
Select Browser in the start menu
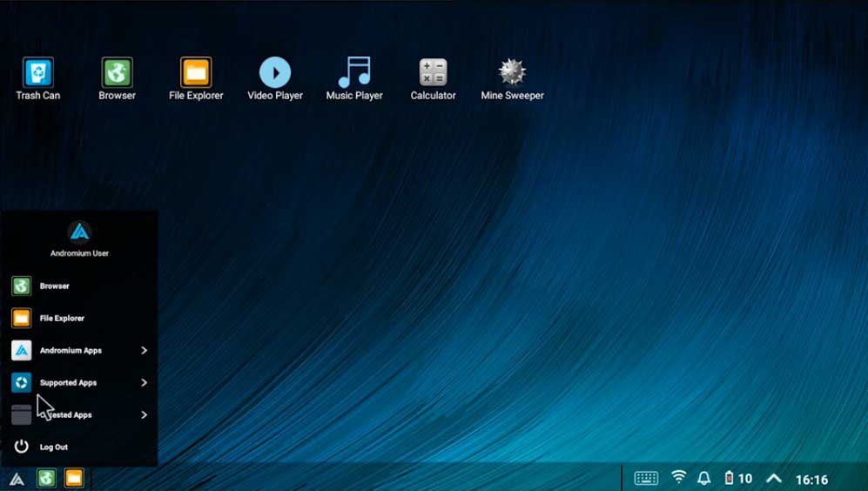tap(79, 286)
